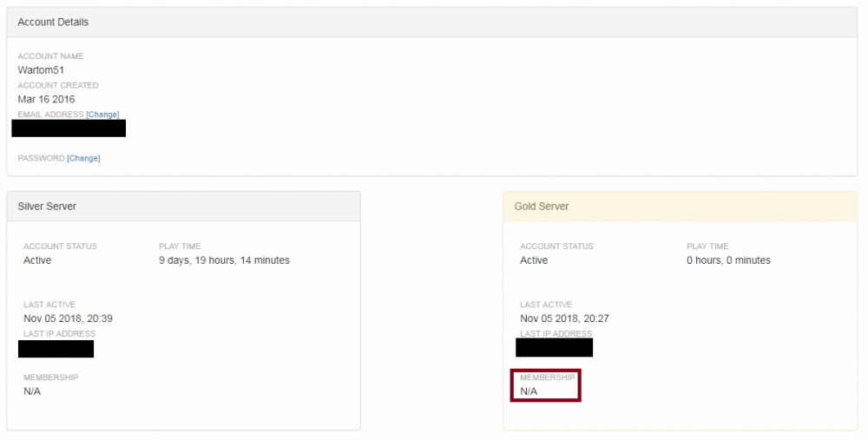Click the Change link beside Email Address
Image resolution: width=868 pixels, height=440 pixels.
coord(102,115)
